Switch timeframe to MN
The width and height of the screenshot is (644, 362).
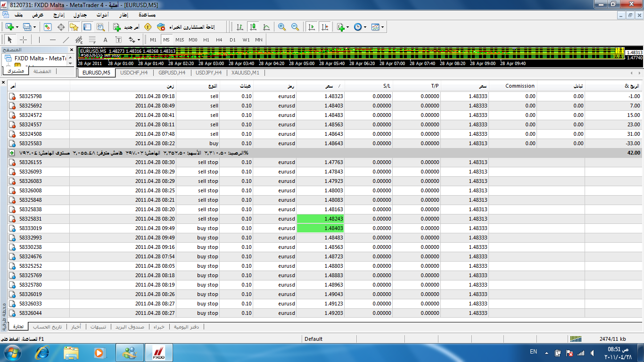click(x=259, y=40)
